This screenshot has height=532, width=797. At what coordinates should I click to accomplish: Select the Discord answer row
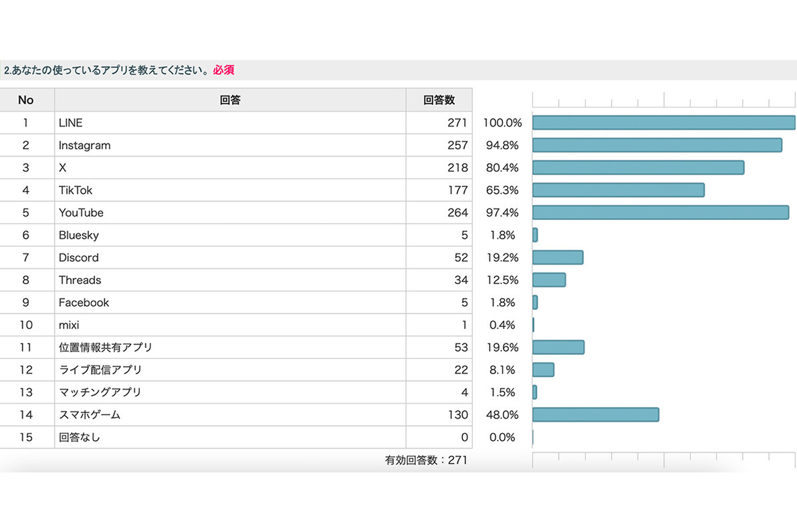click(79, 258)
